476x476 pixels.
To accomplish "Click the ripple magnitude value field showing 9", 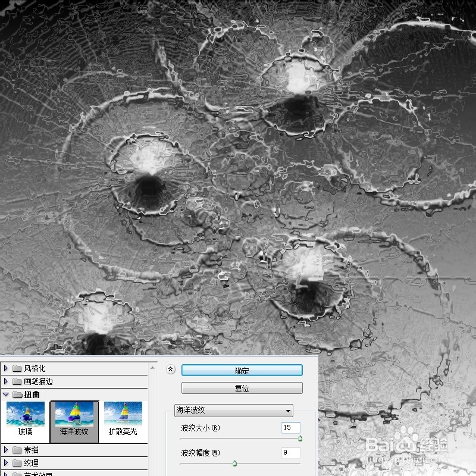I will click(x=290, y=452).
